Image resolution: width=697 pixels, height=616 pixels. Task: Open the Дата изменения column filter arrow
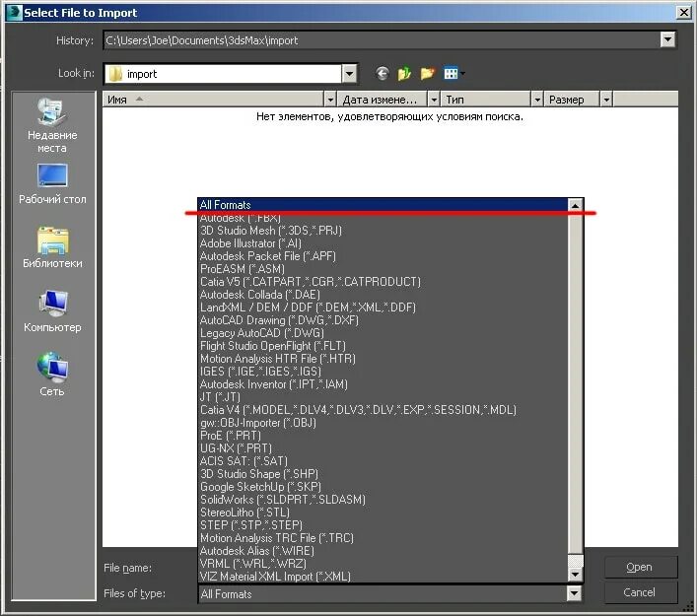[x=434, y=100]
